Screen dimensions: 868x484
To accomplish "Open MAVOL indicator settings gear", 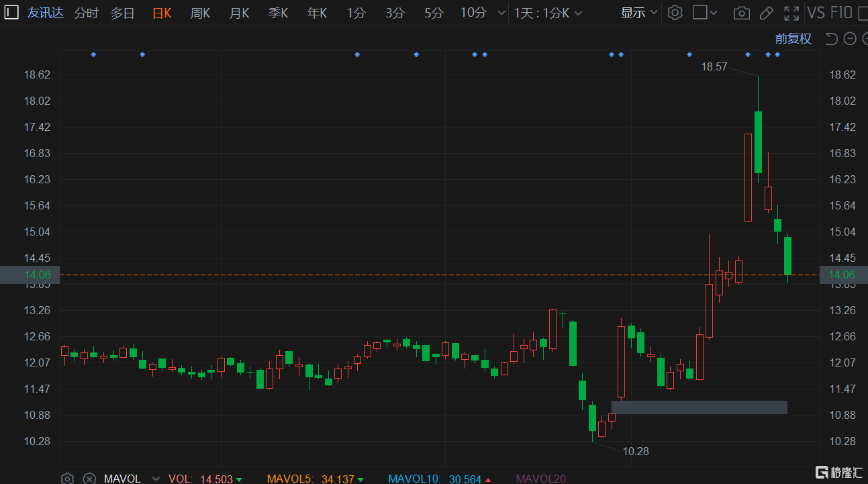I will point(67,479).
